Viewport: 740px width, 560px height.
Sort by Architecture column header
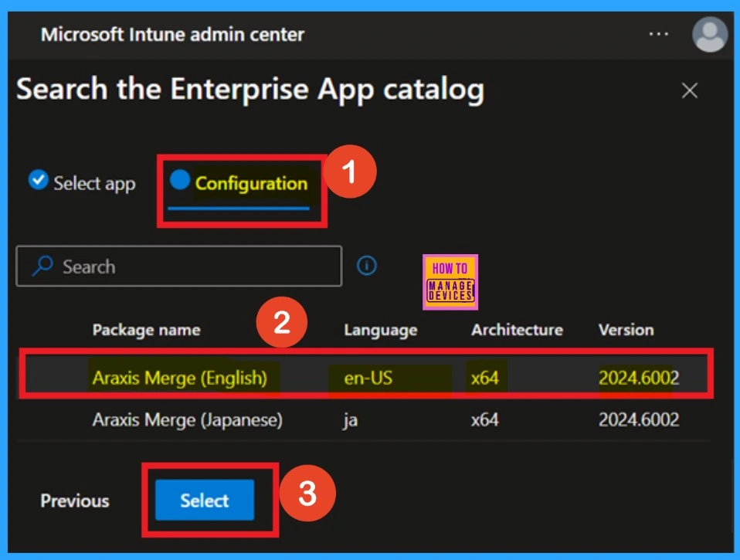tap(517, 330)
